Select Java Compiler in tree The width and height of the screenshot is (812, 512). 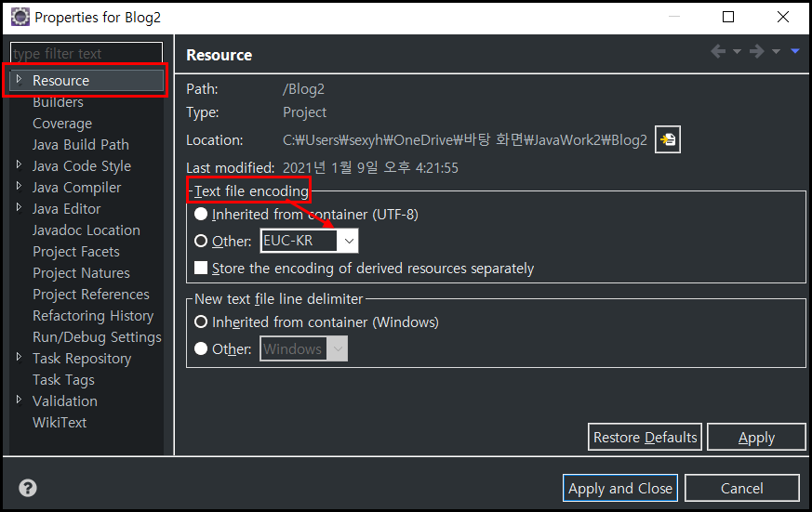[76, 187]
